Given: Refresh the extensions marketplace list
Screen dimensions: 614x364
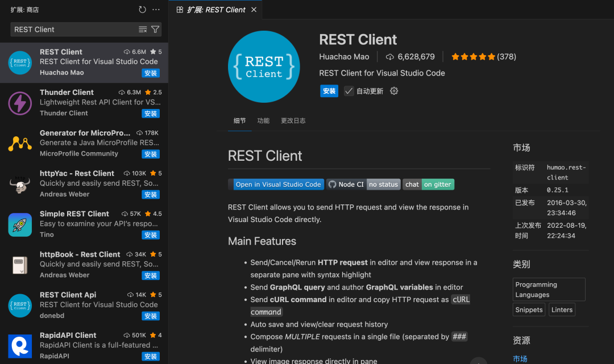Looking at the screenshot, I should point(142,9).
